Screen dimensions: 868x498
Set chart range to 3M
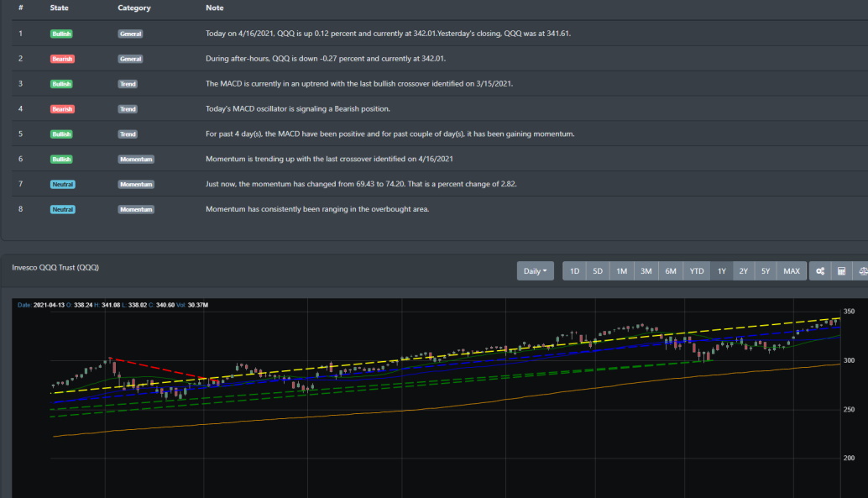coord(646,271)
